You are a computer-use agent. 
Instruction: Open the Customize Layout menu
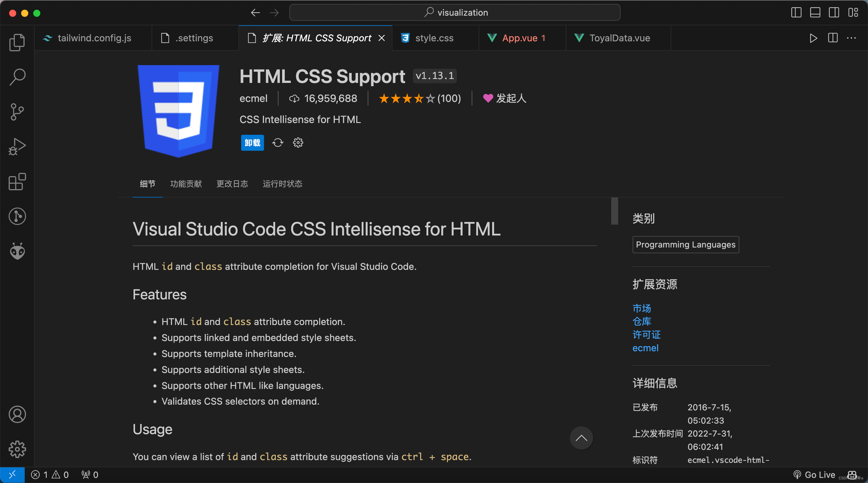pyautogui.click(x=853, y=13)
